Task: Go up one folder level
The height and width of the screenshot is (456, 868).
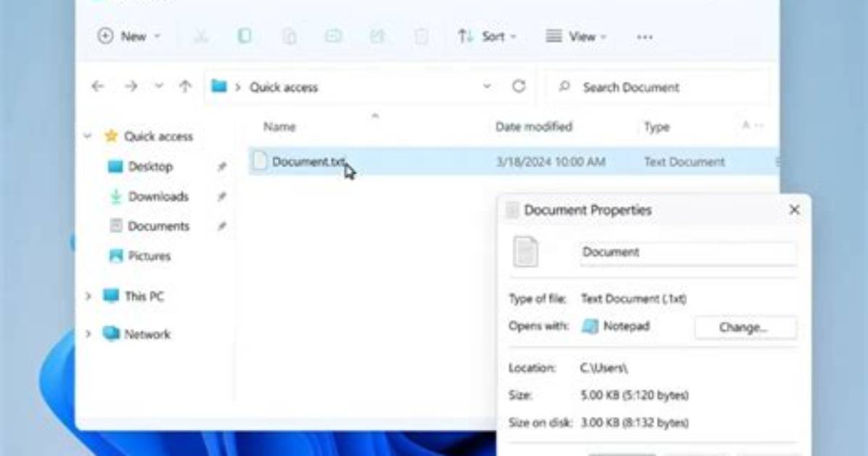Action: point(186,86)
